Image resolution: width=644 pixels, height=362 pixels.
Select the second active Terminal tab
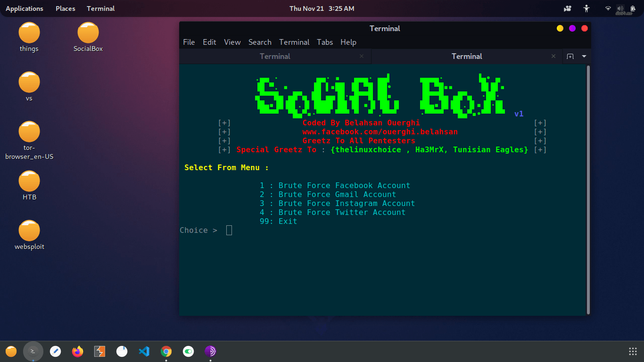(467, 56)
